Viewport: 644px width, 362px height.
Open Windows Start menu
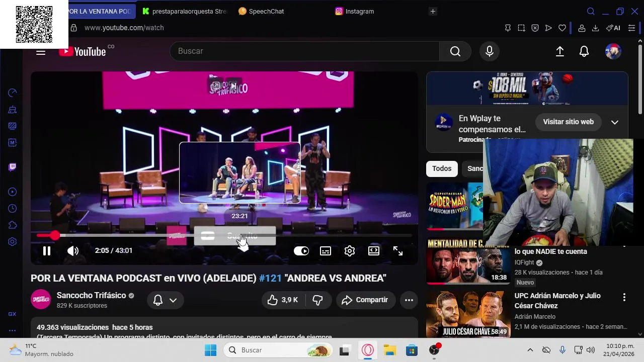click(x=210, y=350)
